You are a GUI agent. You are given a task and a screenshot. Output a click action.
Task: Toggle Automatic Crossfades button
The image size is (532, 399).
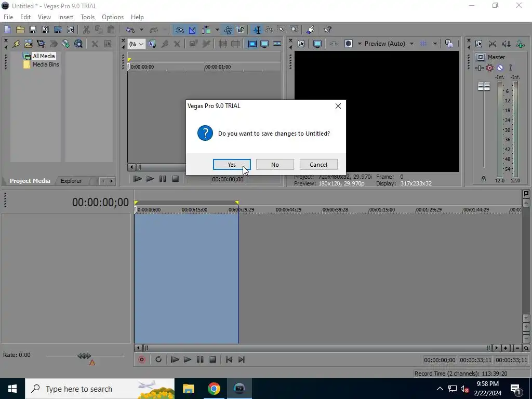tap(192, 30)
